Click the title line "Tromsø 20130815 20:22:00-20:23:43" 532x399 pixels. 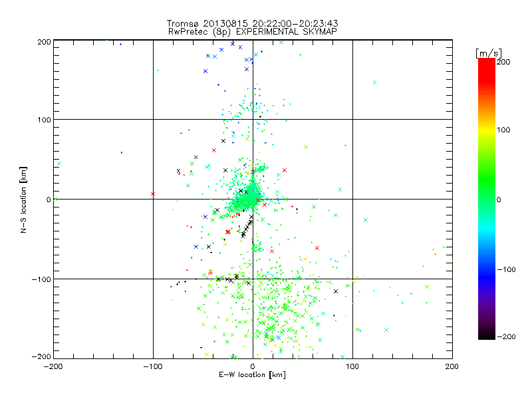pos(252,23)
